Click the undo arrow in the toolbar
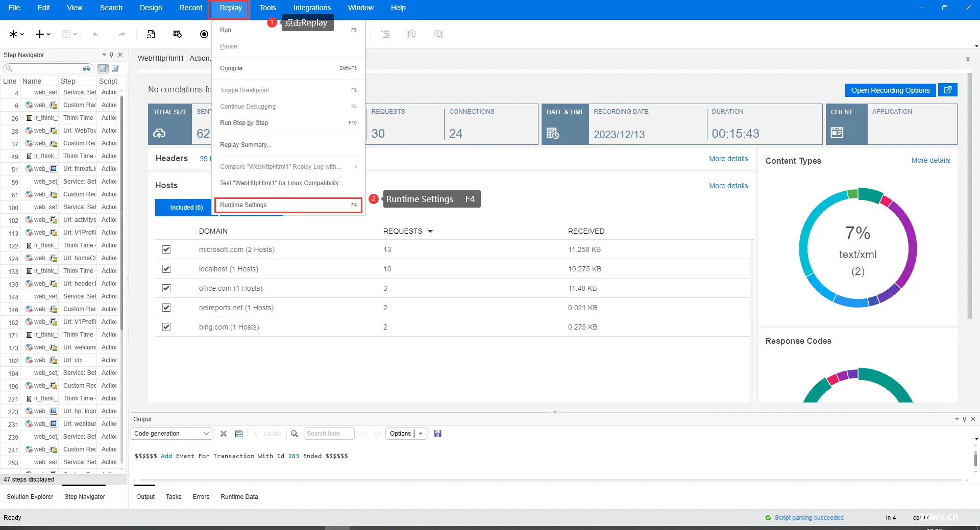Viewport: 980px width, 530px height. coord(95,34)
